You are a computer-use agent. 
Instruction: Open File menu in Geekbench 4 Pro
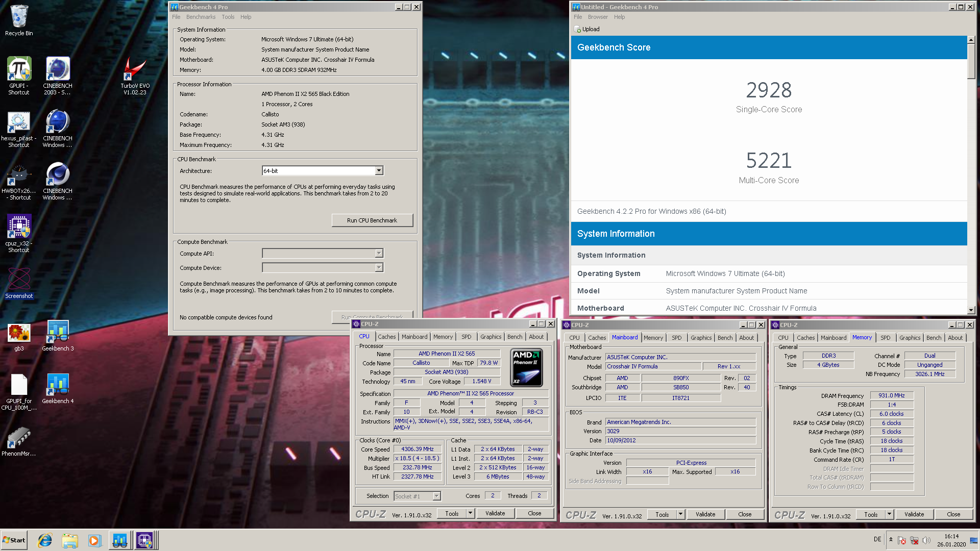pos(176,17)
